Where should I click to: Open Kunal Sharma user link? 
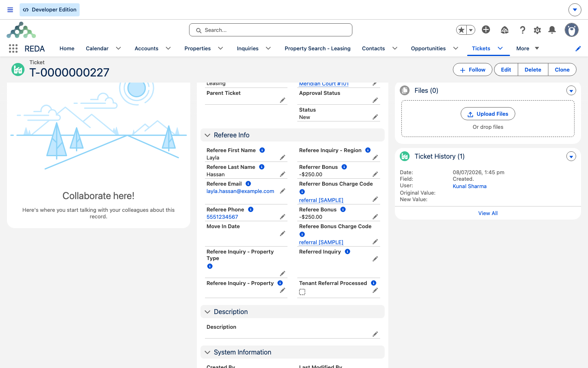point(470,186)
